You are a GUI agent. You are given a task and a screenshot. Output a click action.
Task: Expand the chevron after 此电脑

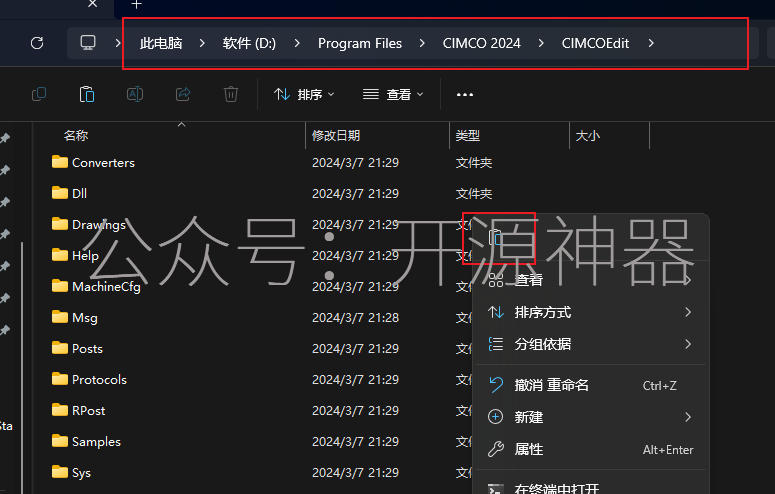pyautogui.click(x=202, y=44)
